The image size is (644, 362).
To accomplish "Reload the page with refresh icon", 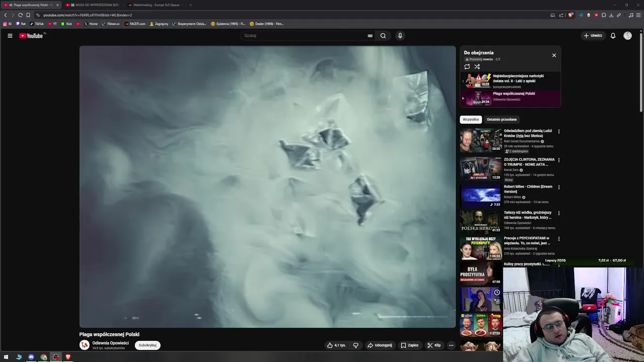I will tap(20, 15).
